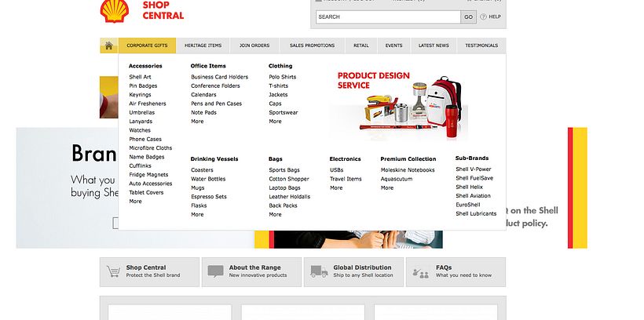Open the Retail menu
Screen dimensions: 644x320
tap(361, 45)
